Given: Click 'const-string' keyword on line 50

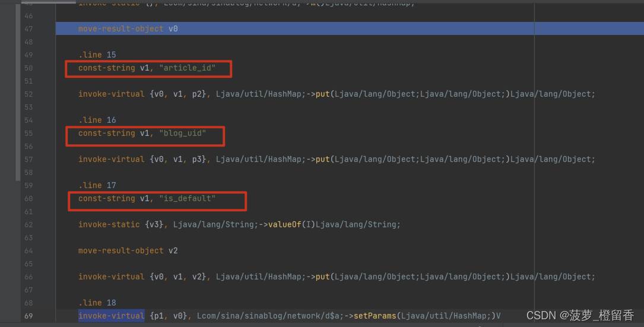Looking at the screenshot, I should [107, 68].
